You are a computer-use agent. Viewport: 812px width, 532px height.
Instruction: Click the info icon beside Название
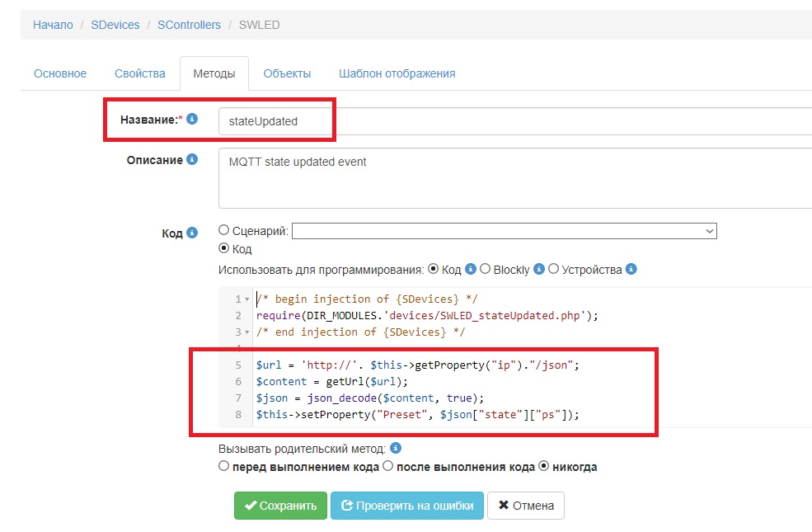[x=191, y=119]
